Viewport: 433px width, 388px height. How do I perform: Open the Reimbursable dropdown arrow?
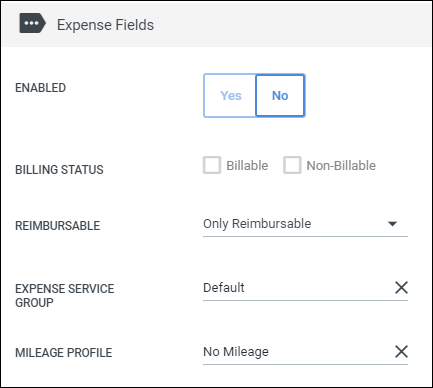(393, 224)
